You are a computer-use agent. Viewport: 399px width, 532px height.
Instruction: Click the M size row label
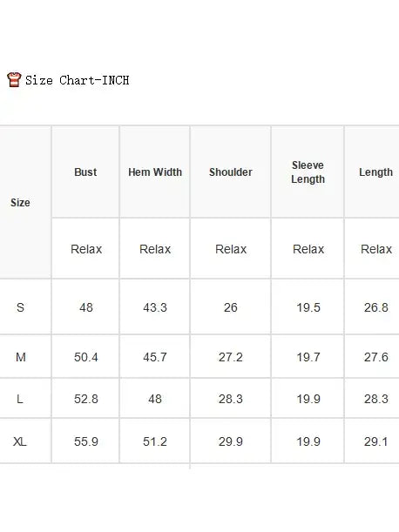point(20,357)
